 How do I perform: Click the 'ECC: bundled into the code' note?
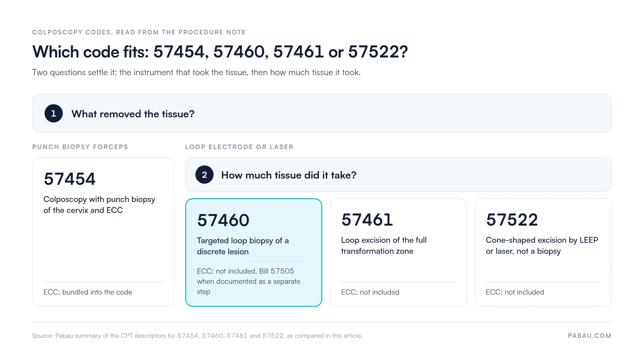pos(88,292)
